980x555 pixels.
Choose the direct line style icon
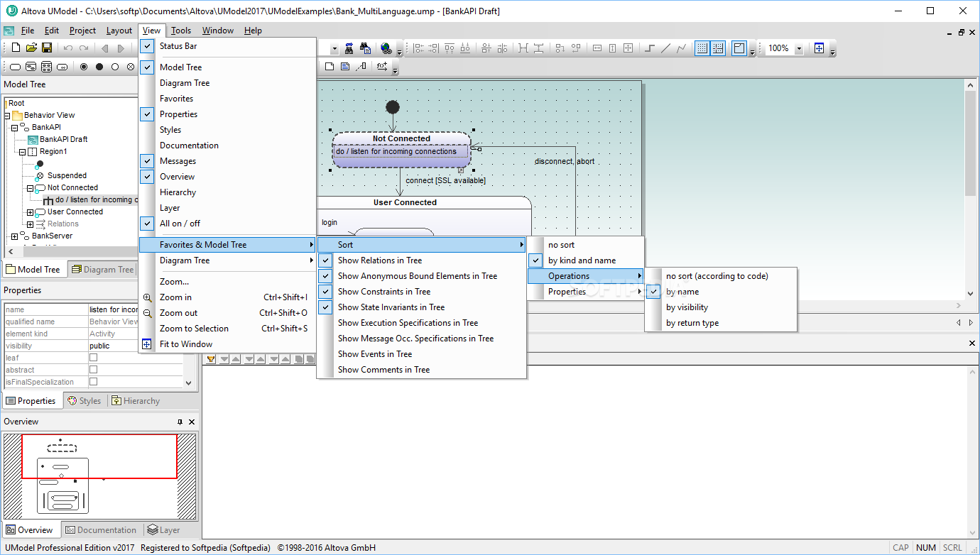665,48
